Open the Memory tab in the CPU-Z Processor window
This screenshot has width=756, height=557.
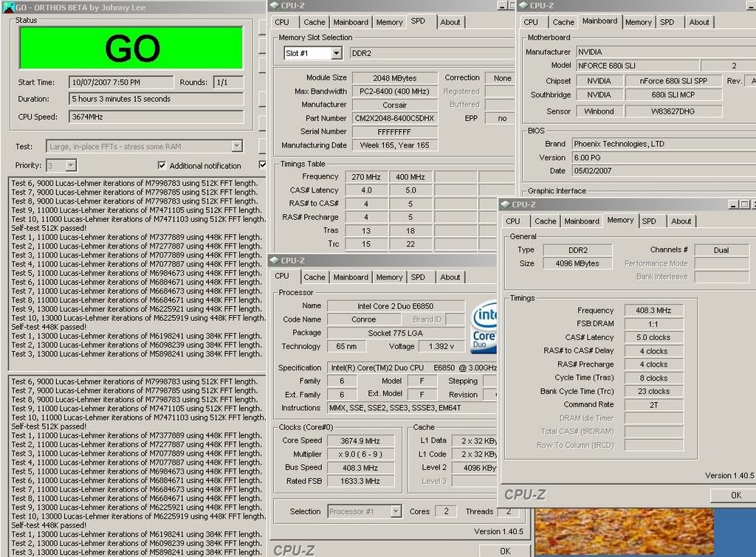(x=389, y=277)
